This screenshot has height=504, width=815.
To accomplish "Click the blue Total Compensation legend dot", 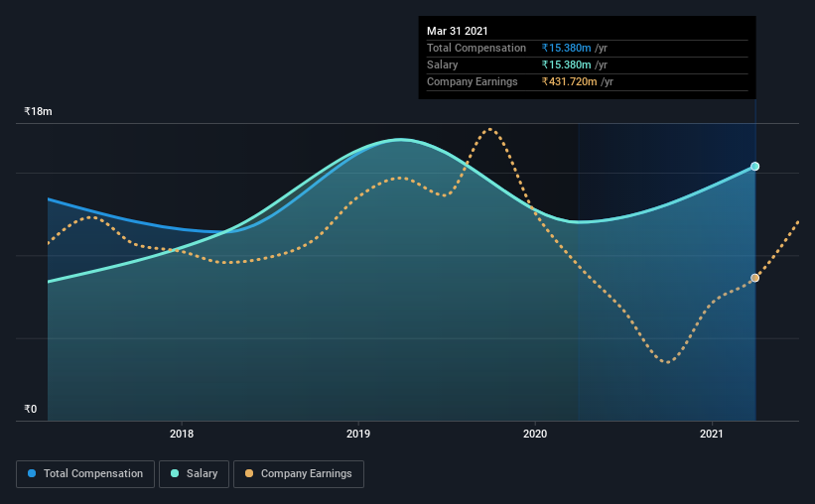I will point(32,473).
